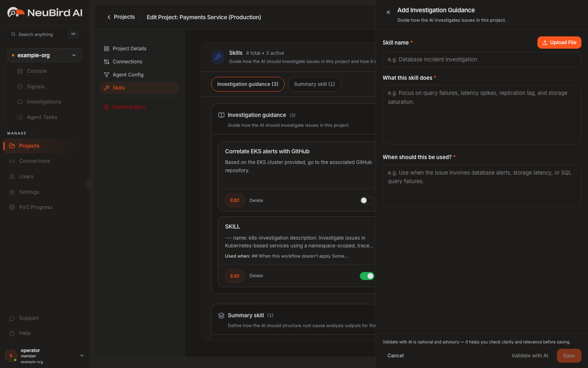Click the Users people icon
Image resolution: width=588 pixels, height=368 pixels.
(12, 177)
